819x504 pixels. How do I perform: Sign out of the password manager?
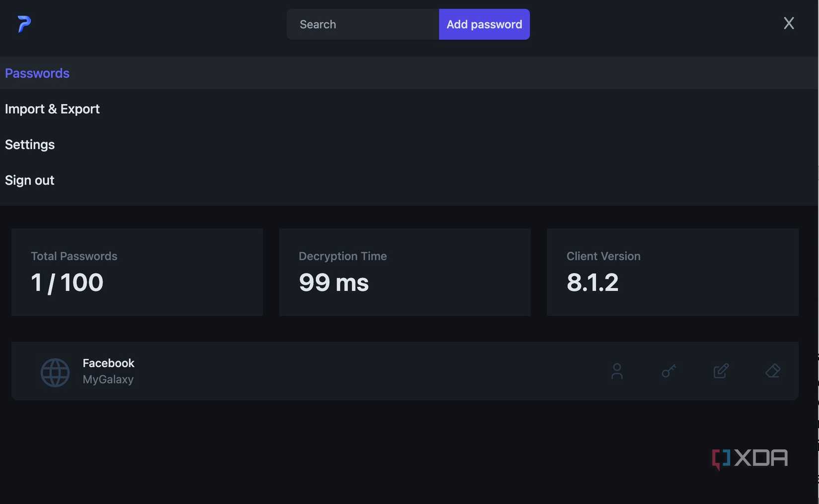click(x=29, y=180)
